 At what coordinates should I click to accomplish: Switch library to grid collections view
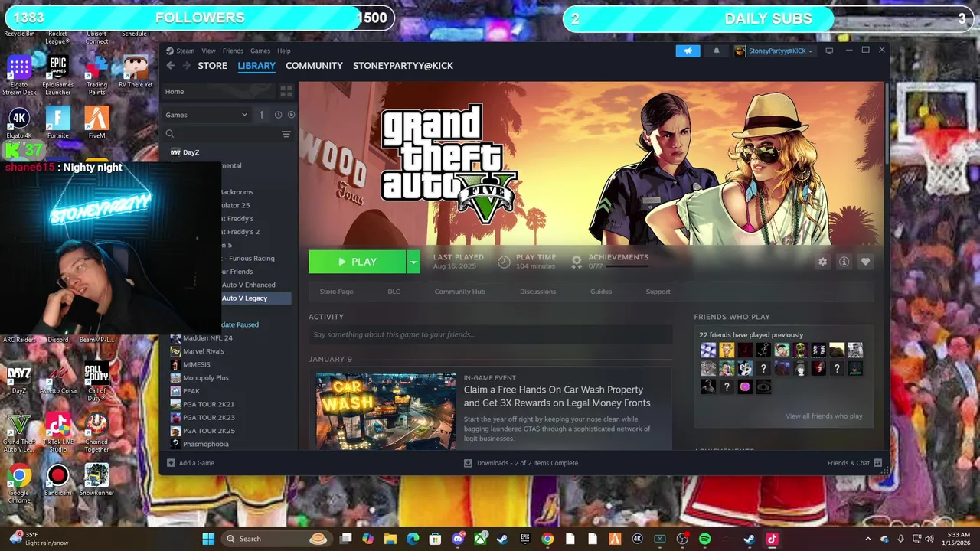pyautogui.click(x=286, y=91)
